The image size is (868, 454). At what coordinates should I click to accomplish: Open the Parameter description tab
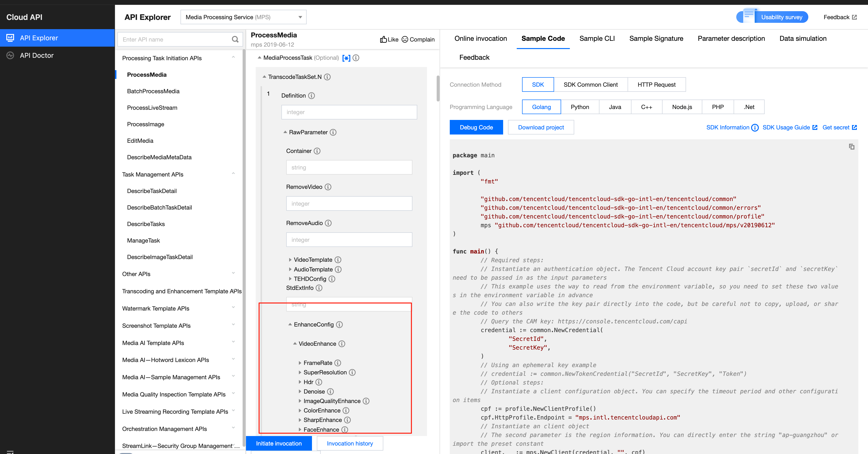(x=731, y=38)
